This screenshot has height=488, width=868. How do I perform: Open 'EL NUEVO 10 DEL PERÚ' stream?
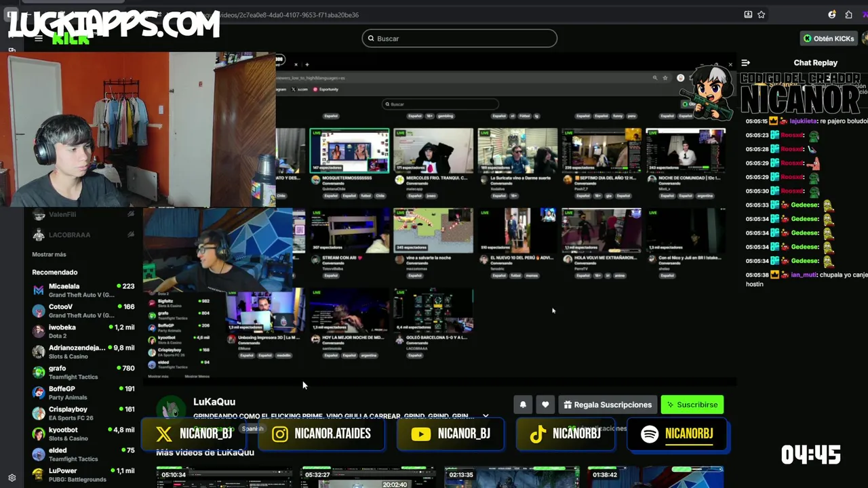pos(517,230)
